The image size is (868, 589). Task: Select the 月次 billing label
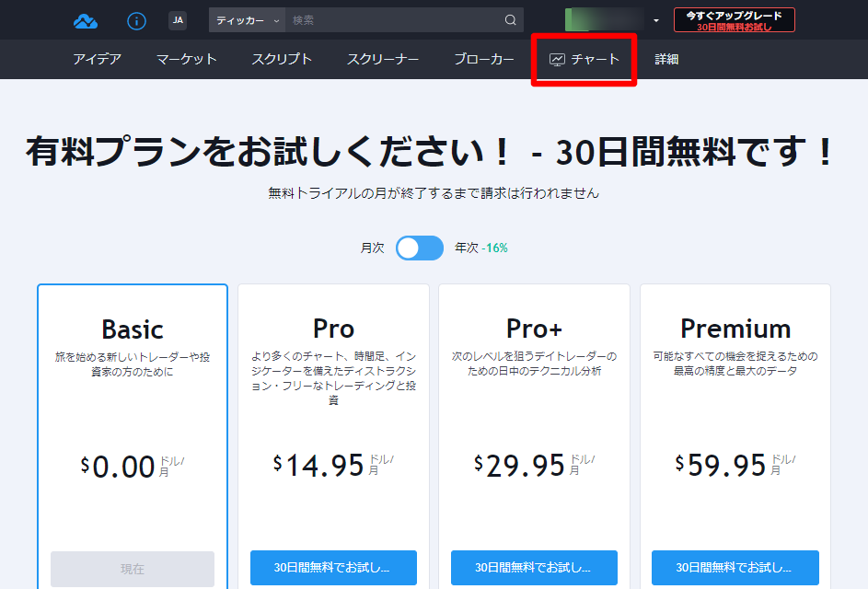pyautogui.click(x=372, y=248)
